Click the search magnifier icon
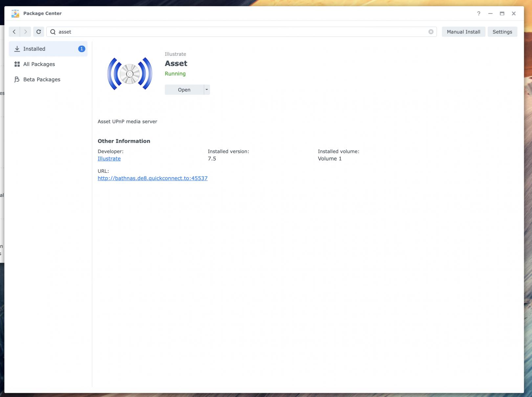This screenshot has height=397, width=532. pyautogui.click(x=53, y=32)
